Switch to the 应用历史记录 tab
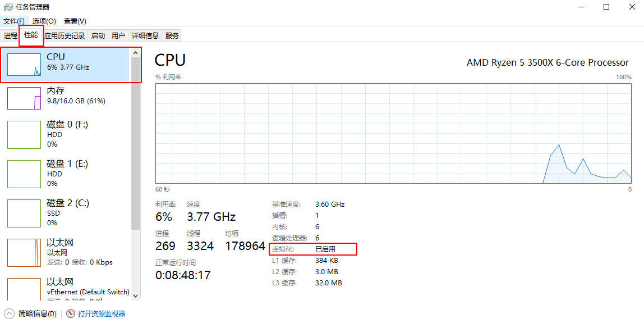This screenshot has width=644, height=323. coord(65,35)
